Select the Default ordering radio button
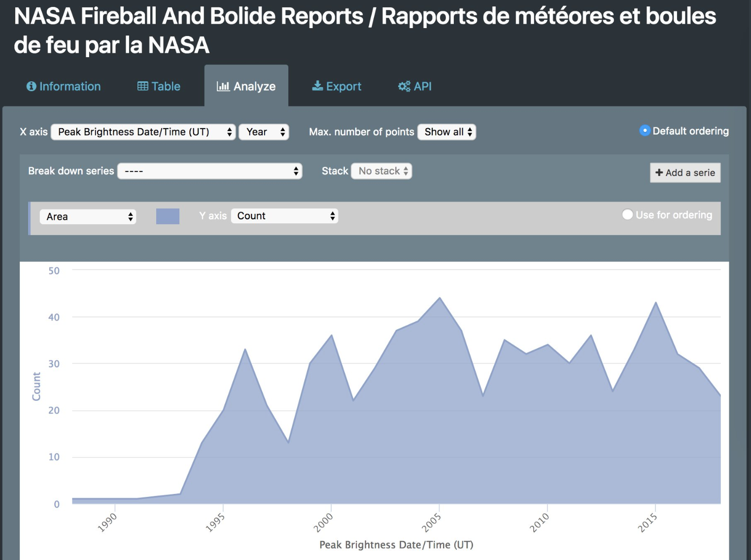Image resolution: width=751 pixels, height=560 pixels. (645, 131)
